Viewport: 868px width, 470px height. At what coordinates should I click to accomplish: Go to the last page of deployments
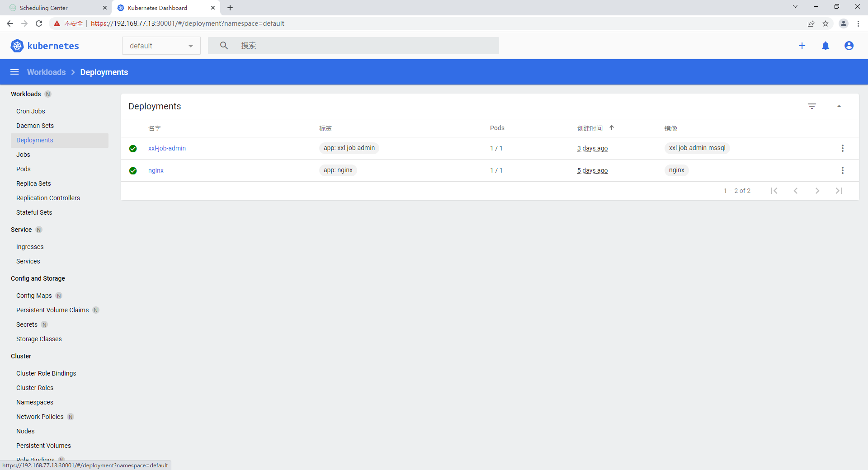point(839,191)
